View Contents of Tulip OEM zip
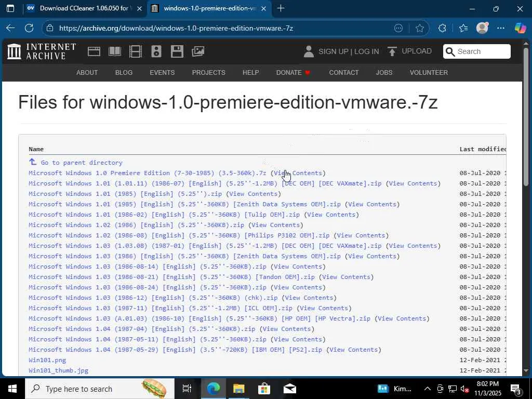Image resolution: width=532 pixels, height=399 pixels. click(x=331, y=215)
